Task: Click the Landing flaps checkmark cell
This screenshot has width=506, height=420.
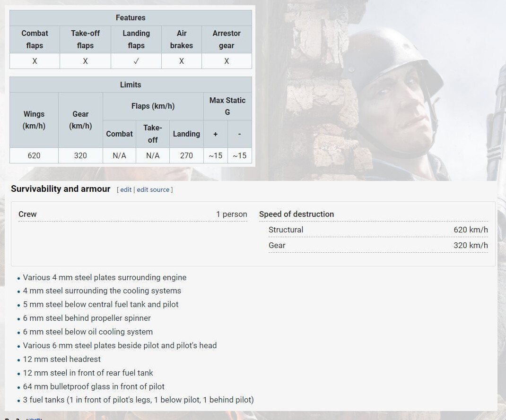Action: click(136, 61)
